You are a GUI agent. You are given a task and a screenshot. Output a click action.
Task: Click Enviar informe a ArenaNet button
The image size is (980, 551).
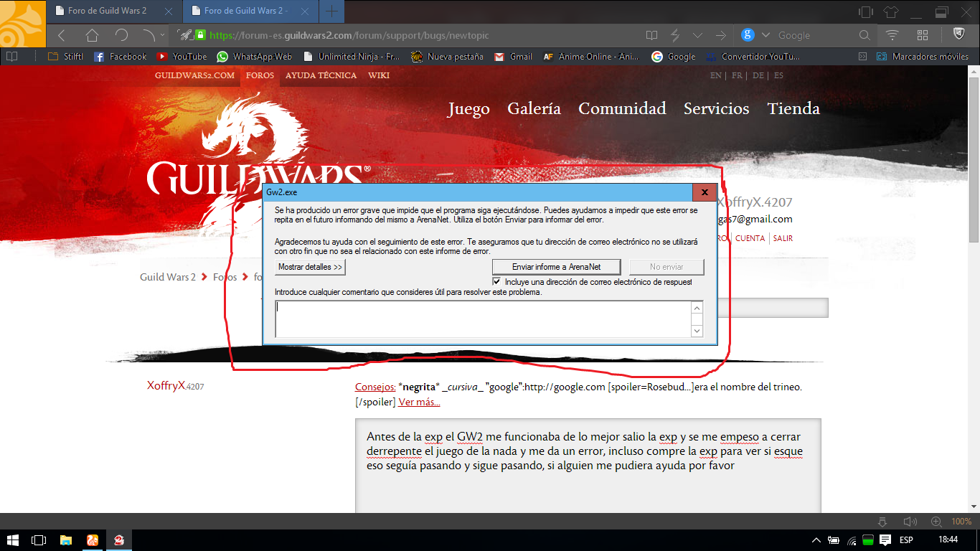click(556, 267)
